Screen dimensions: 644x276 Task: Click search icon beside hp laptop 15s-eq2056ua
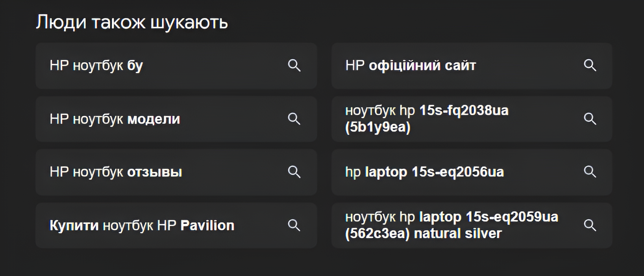[x=590, y=172]
